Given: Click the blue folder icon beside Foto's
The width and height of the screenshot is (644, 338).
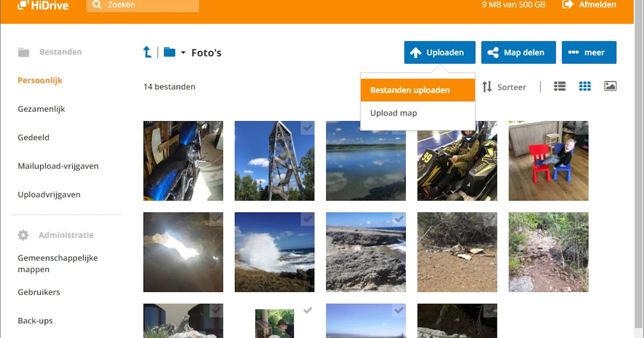Looking at the screenshot, I should point(169,52).
